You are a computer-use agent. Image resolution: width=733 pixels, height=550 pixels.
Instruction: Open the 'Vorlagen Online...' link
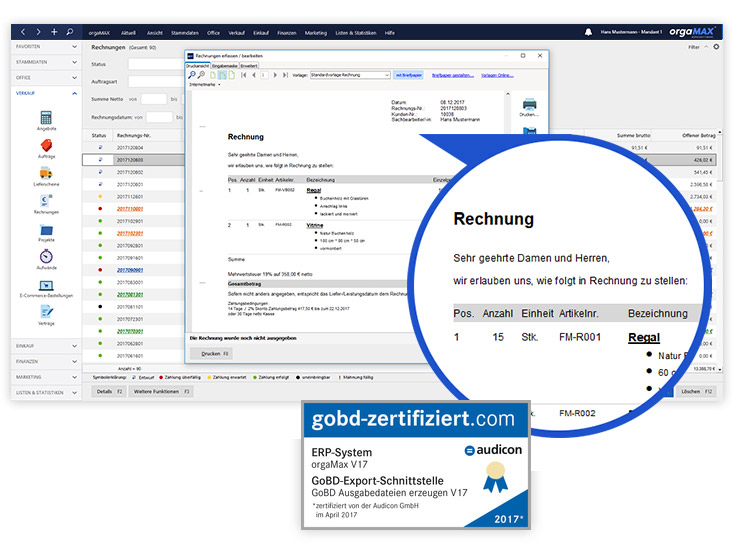pyautogui.click(x=497, y=75)
